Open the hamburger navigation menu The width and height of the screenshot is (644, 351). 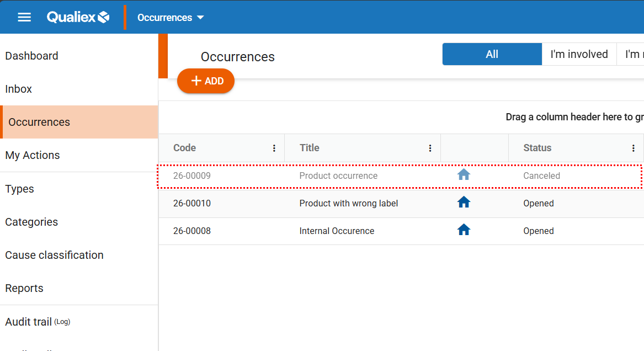[24, 17]
